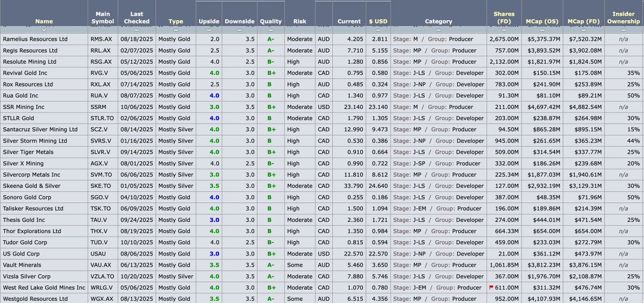Click the Quality column header
Image resolution: width=644 pixels, height=303 pixels.
click(270, 21)
